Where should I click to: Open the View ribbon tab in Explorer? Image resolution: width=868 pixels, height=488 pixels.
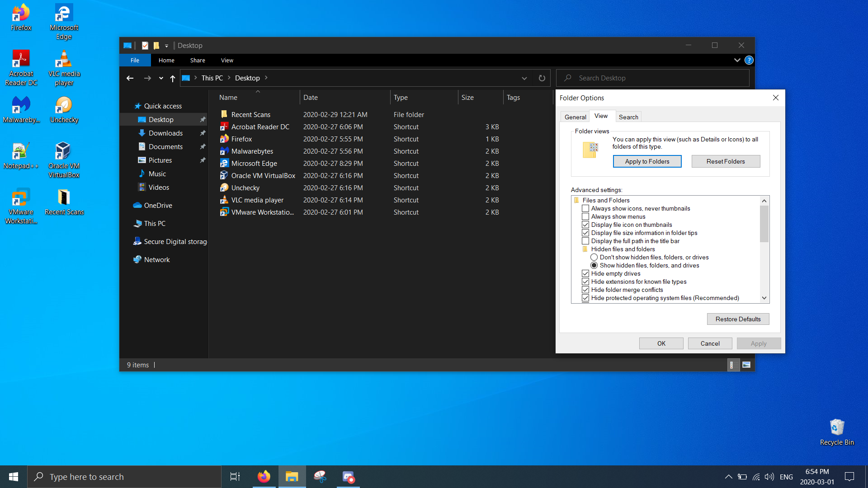[x=227, y=60]
